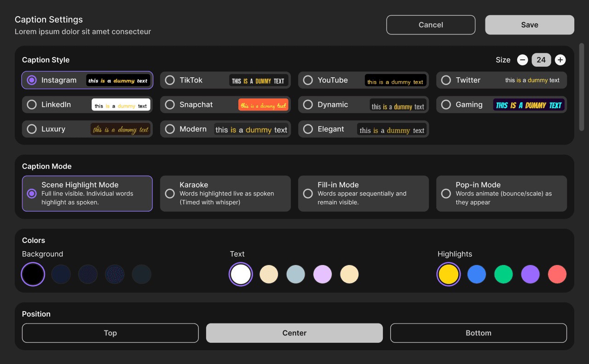Select the lavender text color swatch

coord(323,274)
